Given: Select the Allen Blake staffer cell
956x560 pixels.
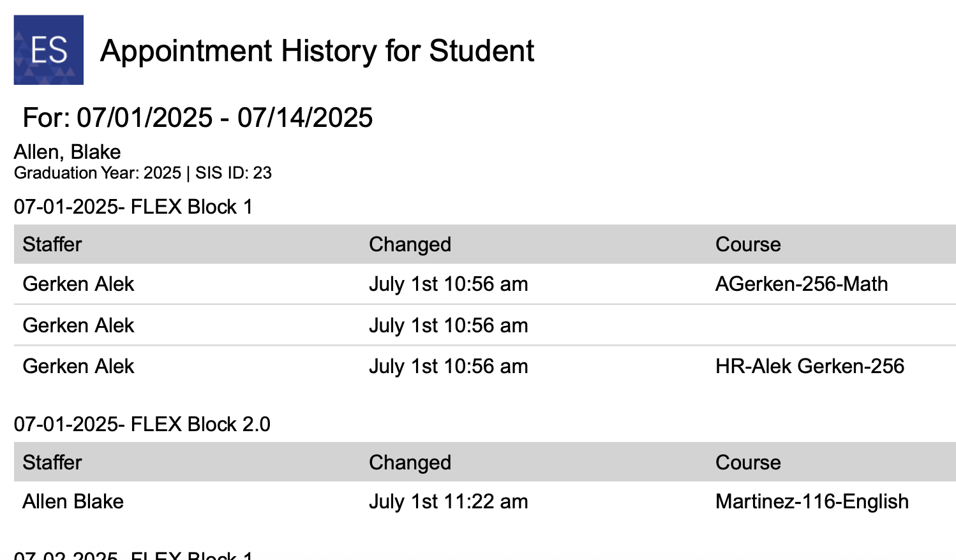Looking at the screenshot, I should tap(73, 501).
